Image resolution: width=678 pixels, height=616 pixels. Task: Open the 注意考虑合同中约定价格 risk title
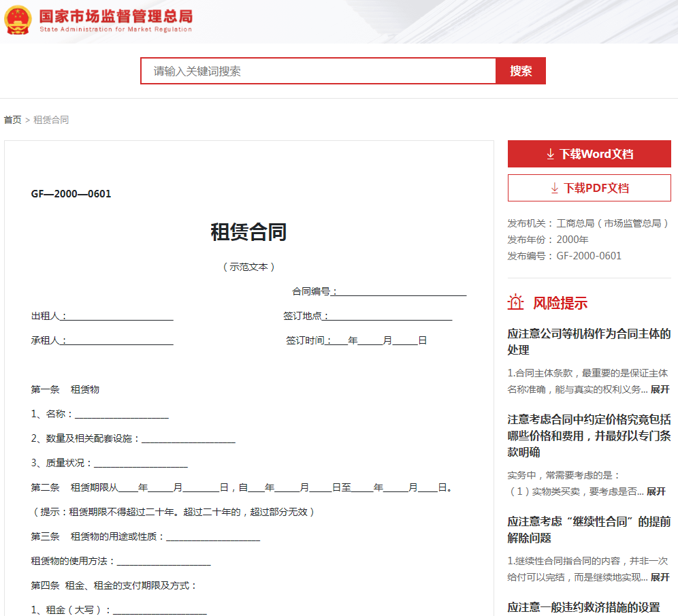(589, 436)
